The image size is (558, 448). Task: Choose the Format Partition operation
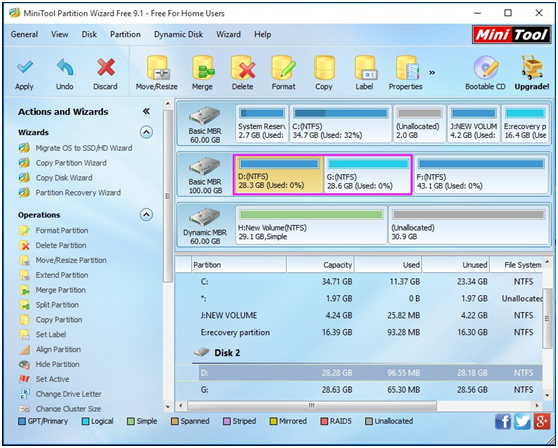coord(62,231)
